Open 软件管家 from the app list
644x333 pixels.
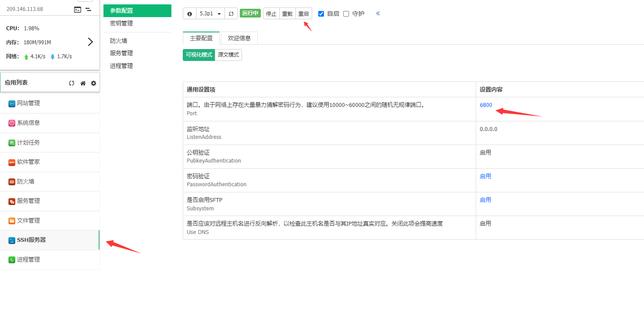[27, 162]
